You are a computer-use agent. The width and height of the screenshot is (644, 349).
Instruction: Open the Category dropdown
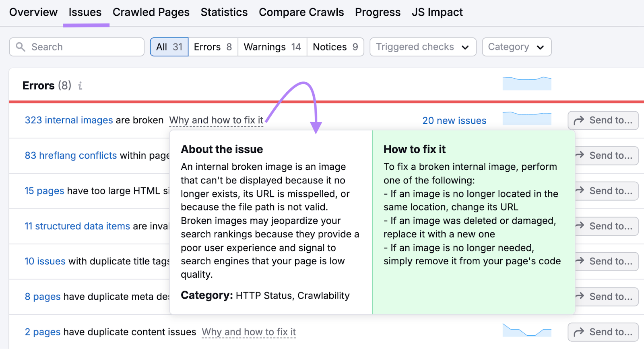point(516,47)
